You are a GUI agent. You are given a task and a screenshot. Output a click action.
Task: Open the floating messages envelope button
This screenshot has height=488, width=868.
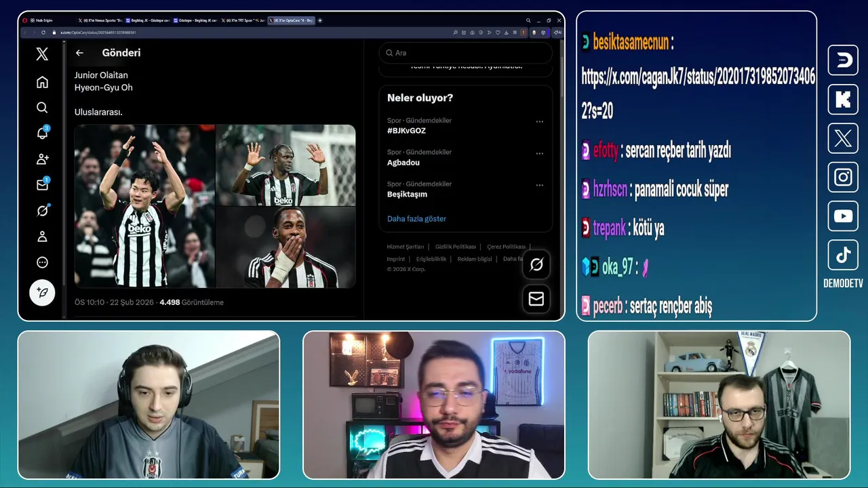536,299
